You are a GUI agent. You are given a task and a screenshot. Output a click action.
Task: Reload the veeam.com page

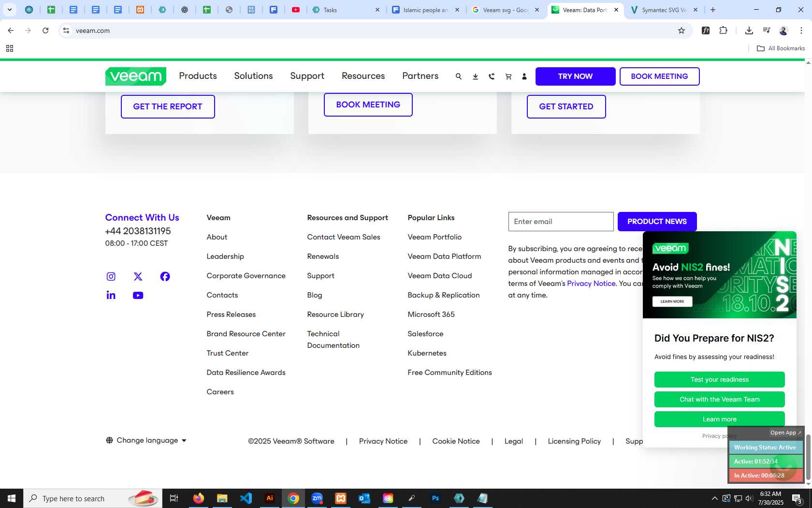[x=45, y=30]
